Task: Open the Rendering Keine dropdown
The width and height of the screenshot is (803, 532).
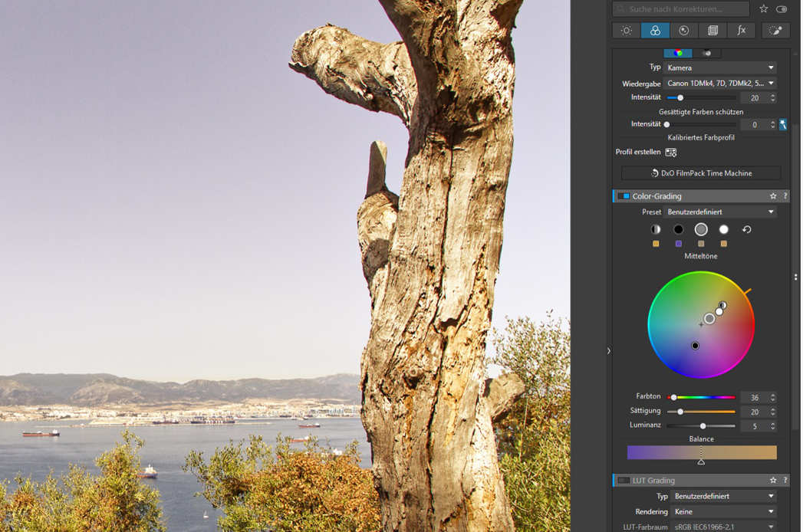Action: click(x=724, y=511)
